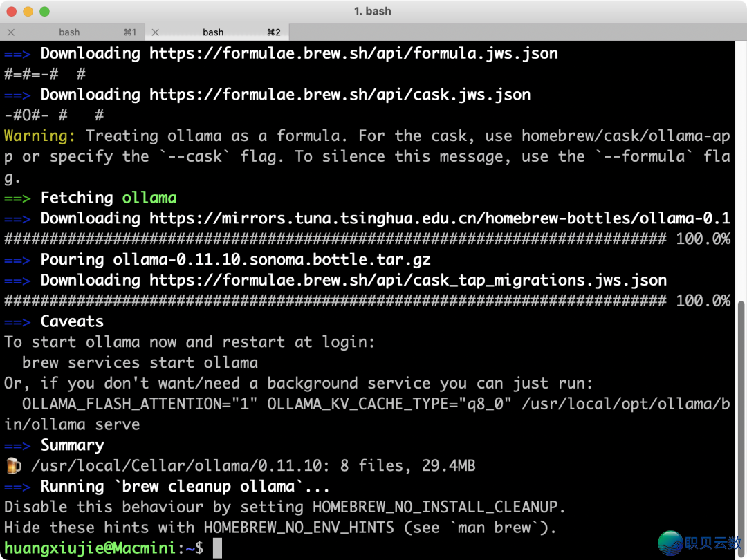The height and width of the screenshot is (560, 747).
Task: Click the green arrow before "Fetching"
Action: click(17, 198)
